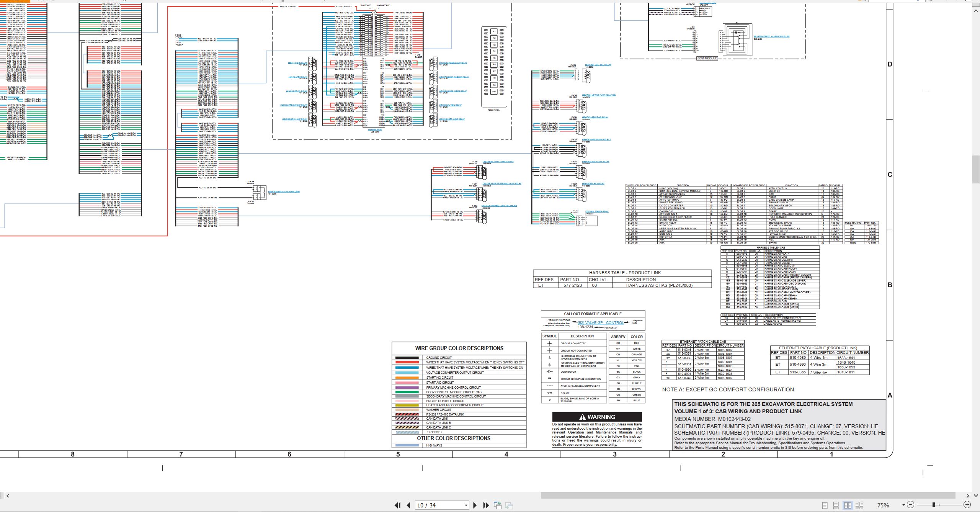The width and height of the screenshot is (980, 512).
Task: Click the WARNING banner heading
Action: (597, 417)
